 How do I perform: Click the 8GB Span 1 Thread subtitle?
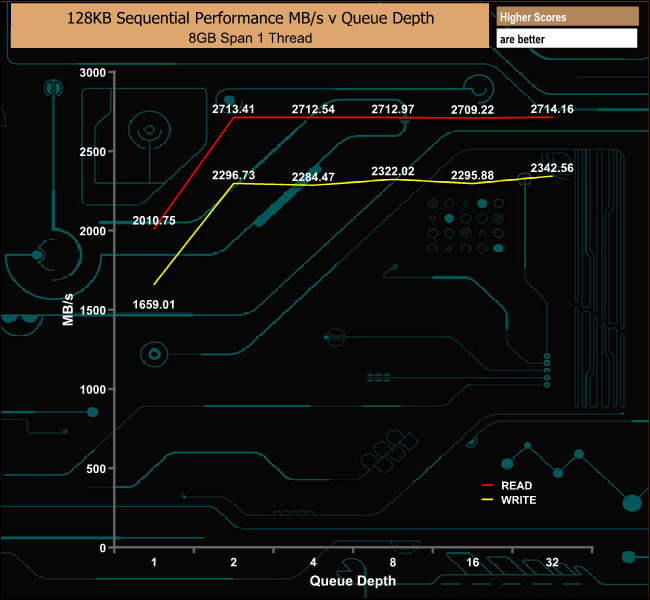coord(250,38)
